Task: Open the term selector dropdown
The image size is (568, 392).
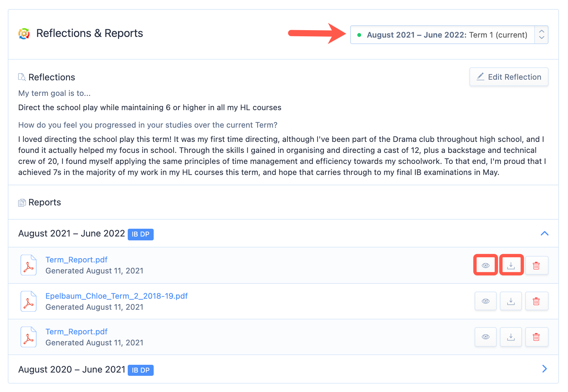Action: click(x=449, y=35)
